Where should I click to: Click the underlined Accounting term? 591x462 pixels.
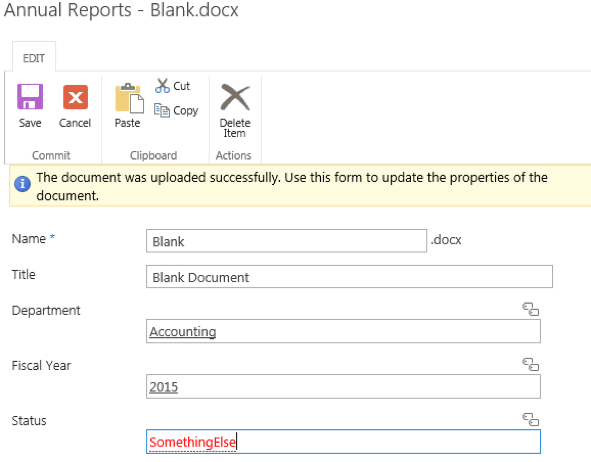point(183,332)
